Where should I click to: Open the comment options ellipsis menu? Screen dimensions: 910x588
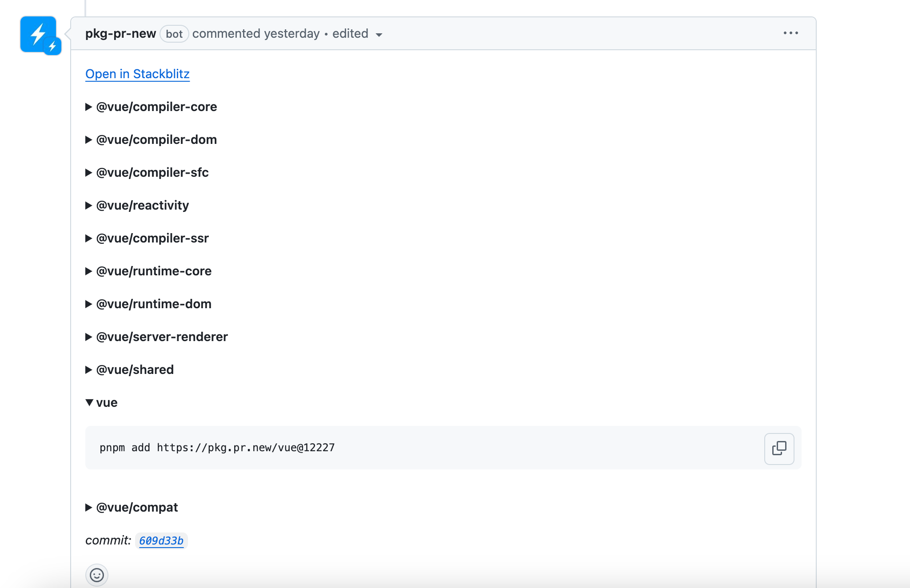(790, 33)
